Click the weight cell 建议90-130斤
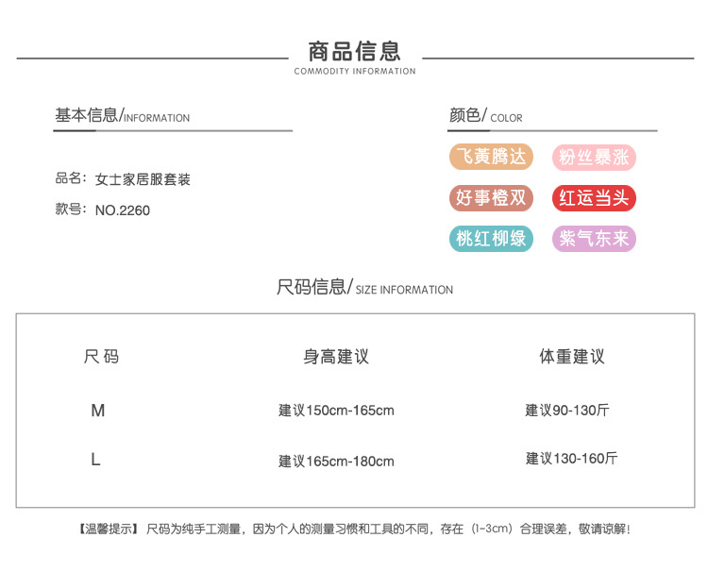The width and height of the screenshot is (708, 588). [x=567, y=411]
